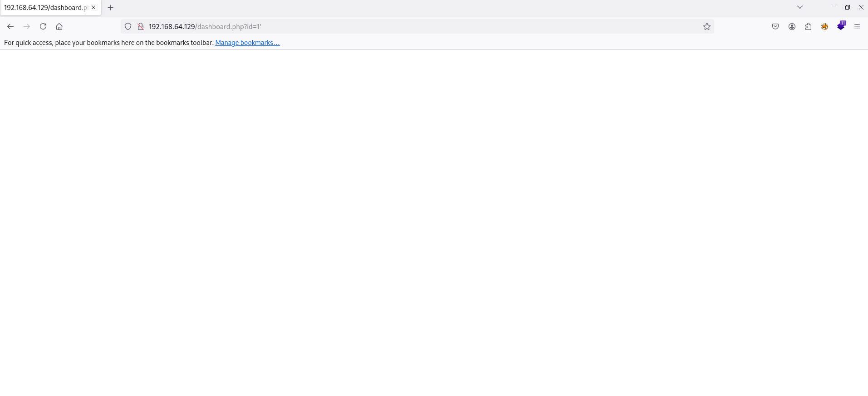
Task: Click the Manage bookmarks… link
Action: point(247,43)
